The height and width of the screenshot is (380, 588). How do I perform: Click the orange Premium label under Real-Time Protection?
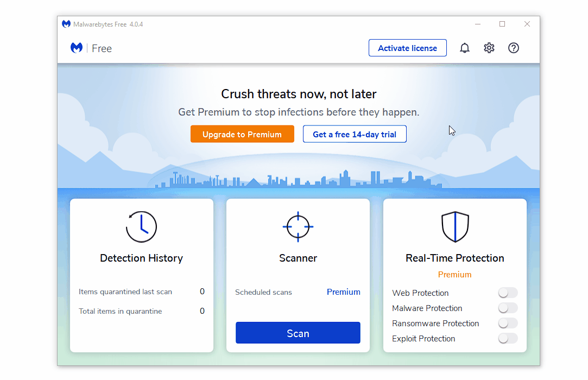pos(454,274)
